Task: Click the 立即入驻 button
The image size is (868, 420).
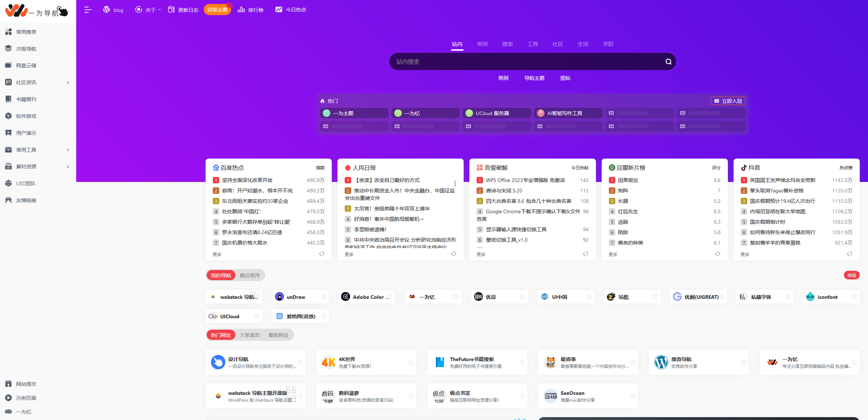Action: [x=728, y=101]
